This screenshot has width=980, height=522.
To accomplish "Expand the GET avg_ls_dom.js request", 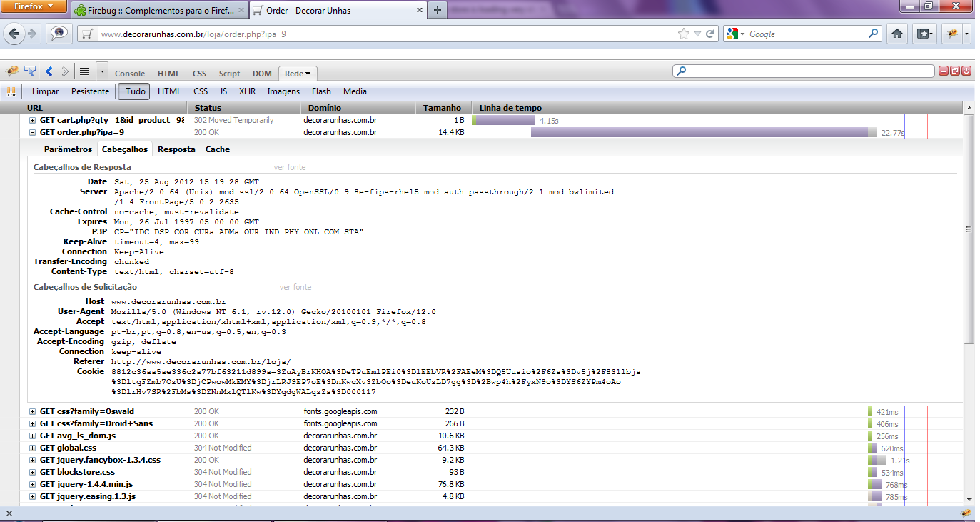I will (32, 436).
